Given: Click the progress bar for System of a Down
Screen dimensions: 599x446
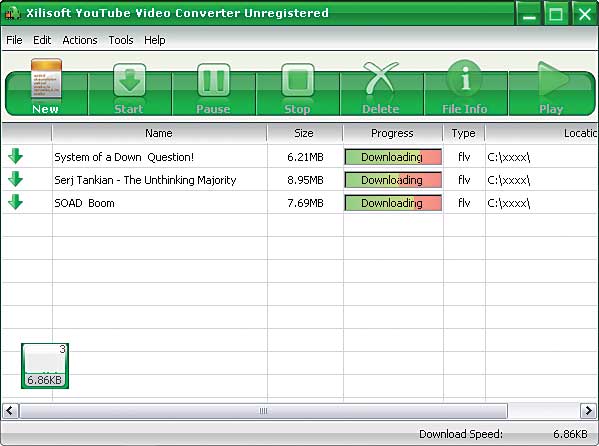Looking at the screenshot, I should (x=393, y=157).
